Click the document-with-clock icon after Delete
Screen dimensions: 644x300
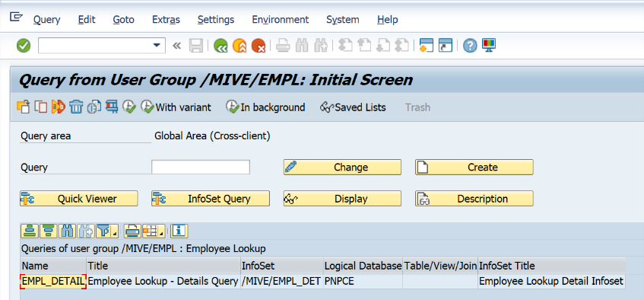(94, 107)
